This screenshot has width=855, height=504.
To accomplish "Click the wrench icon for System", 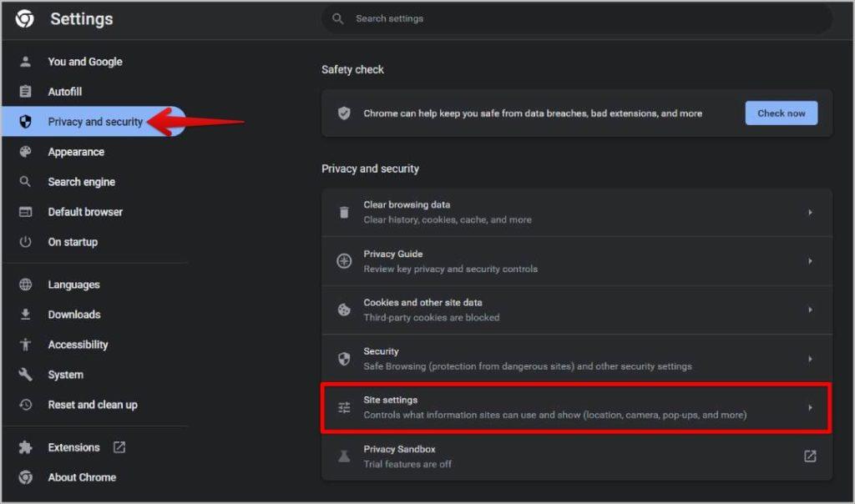I will coord(25,375).
